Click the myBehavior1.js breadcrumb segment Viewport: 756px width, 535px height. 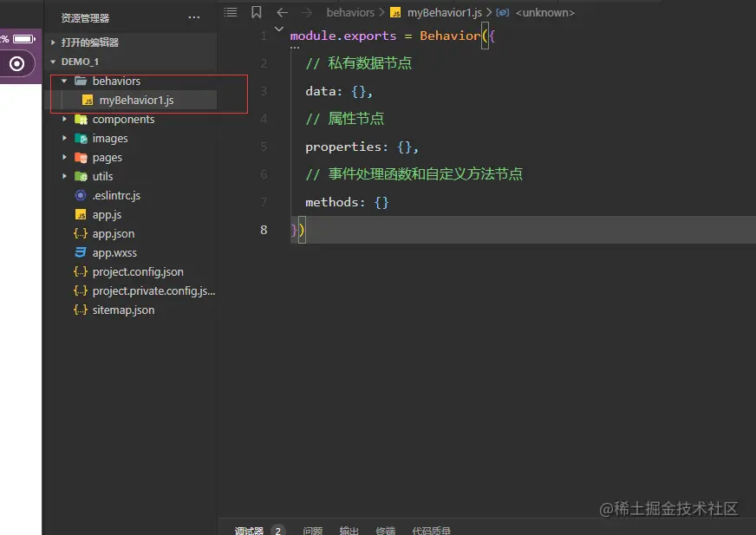(445, 12)
